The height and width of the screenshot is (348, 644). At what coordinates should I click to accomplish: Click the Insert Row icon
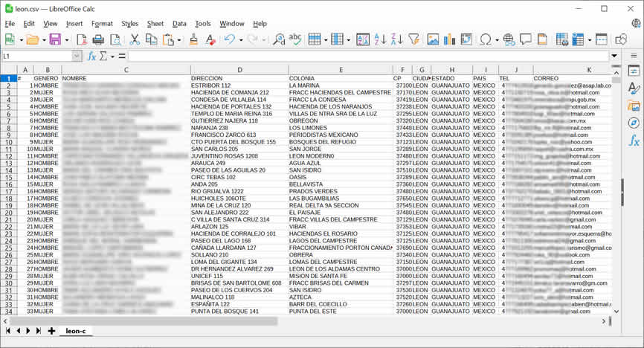(315, 39)
